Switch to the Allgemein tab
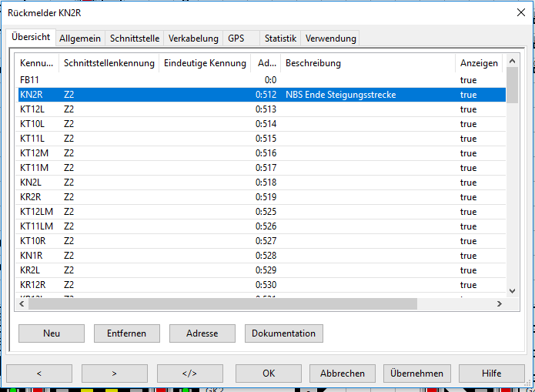Screen dimensions: 535x392 (81, 38)
